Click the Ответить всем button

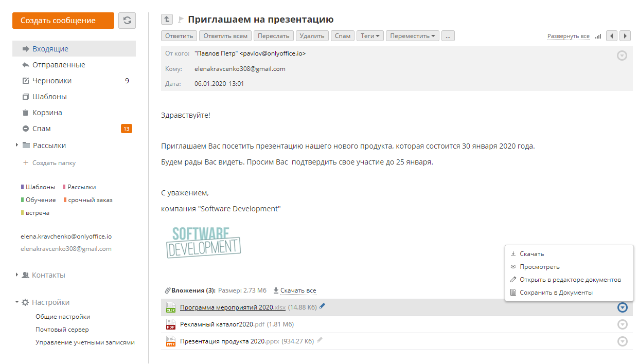[225, 36]
